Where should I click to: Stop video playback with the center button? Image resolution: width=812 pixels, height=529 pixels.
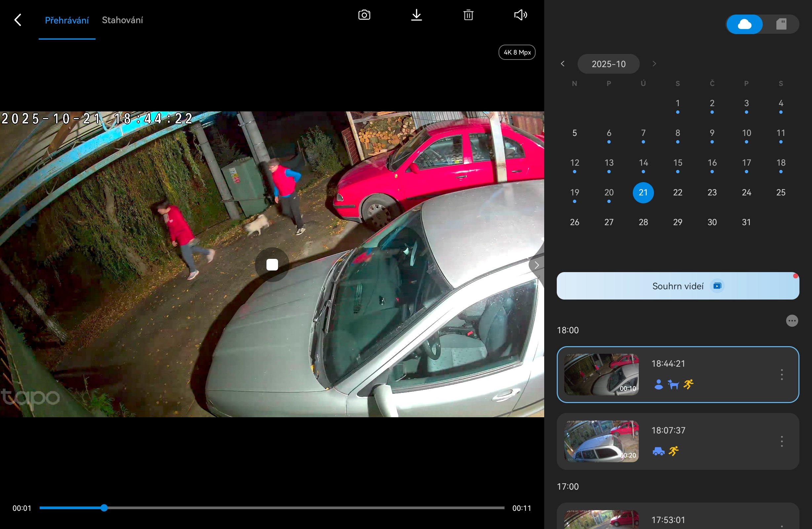pos(272,264)
